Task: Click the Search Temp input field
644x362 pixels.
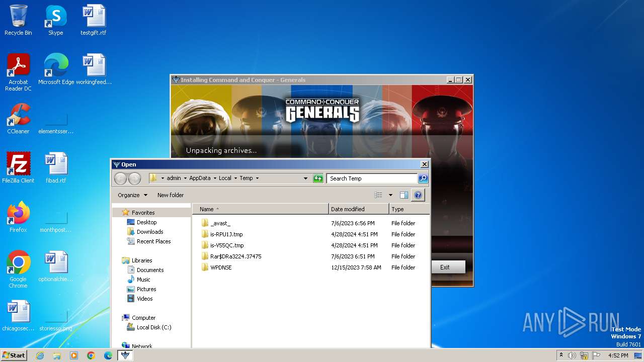Action: coord(372,178)
